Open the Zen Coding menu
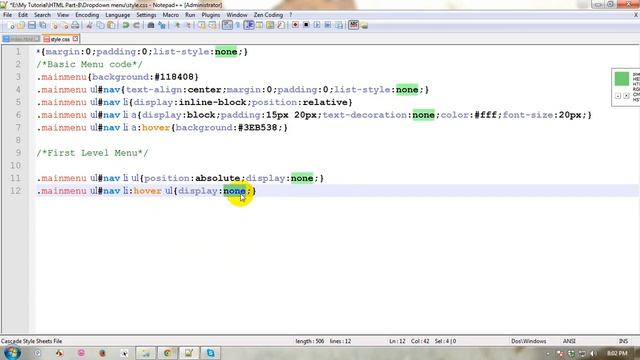This screenshot has width=640, height=360. [268, 15]
